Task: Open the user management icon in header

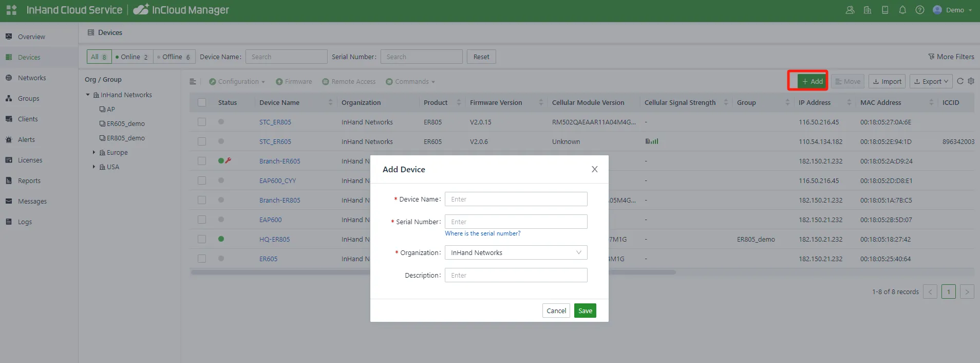Action: pyautogui.click(x=850, y=10)
